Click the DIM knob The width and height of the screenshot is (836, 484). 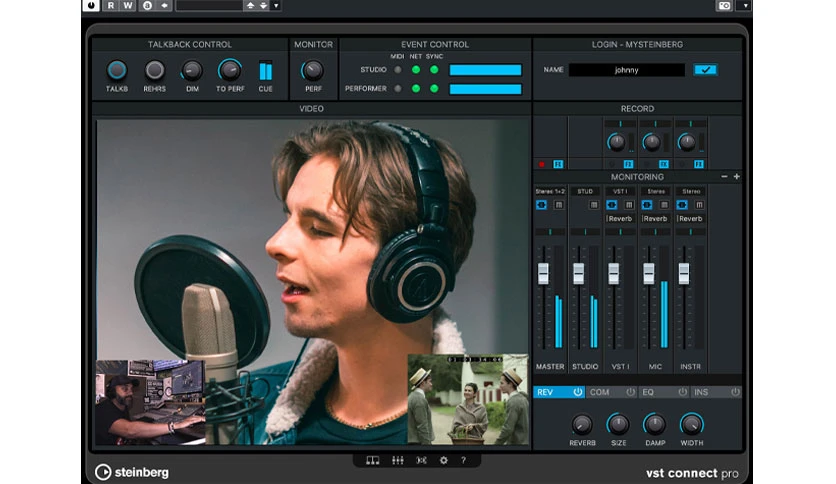(x=192, y=70)
